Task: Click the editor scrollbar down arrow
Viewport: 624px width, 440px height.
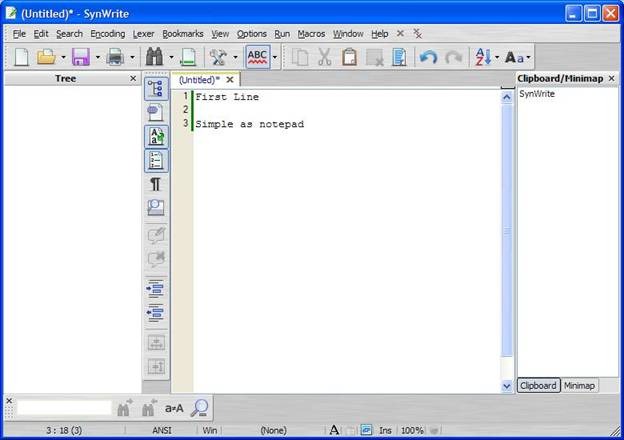Action: coord(507,386)
